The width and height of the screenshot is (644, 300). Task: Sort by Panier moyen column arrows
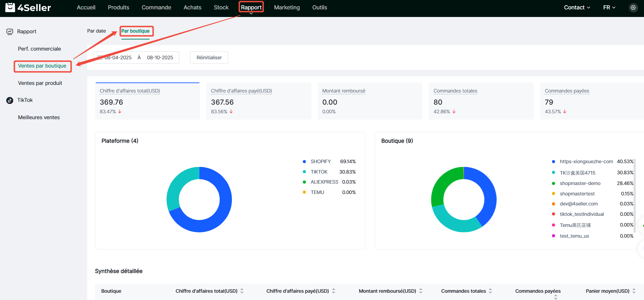634,291
